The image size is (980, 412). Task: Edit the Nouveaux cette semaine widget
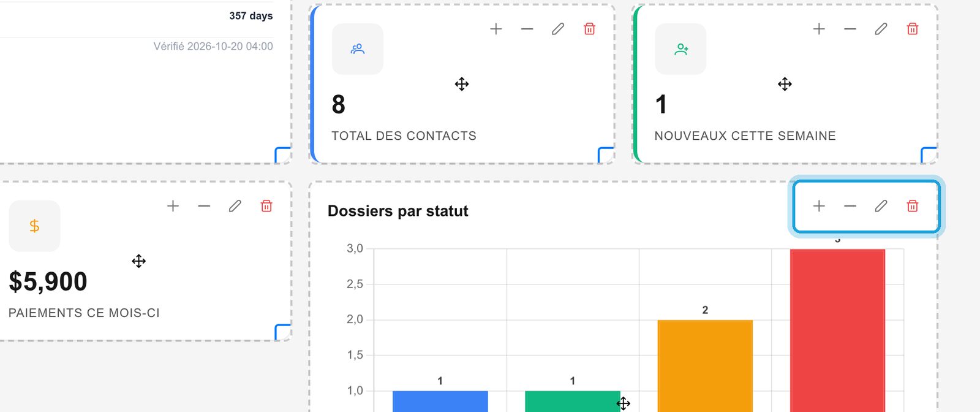pos(881,29)
